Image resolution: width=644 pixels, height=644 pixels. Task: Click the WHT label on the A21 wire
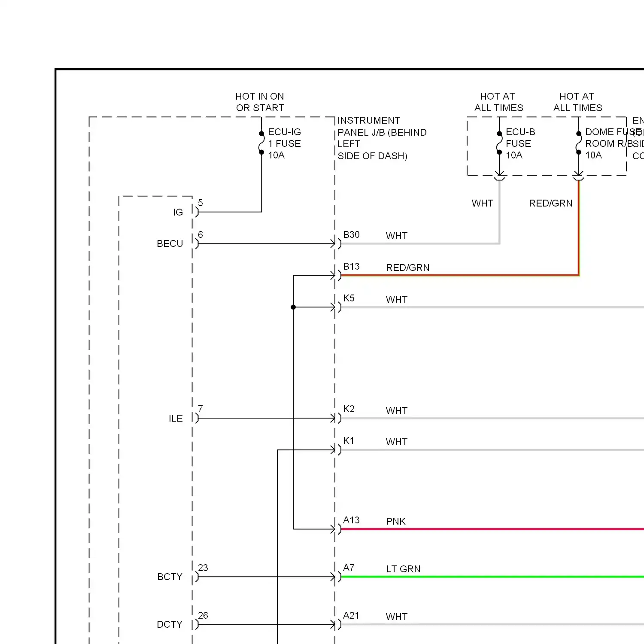point(396,617)
